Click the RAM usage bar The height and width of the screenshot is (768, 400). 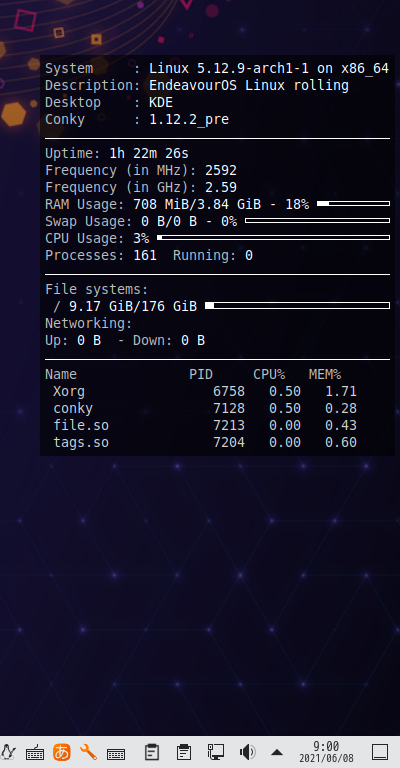click(x=353, y=203)
